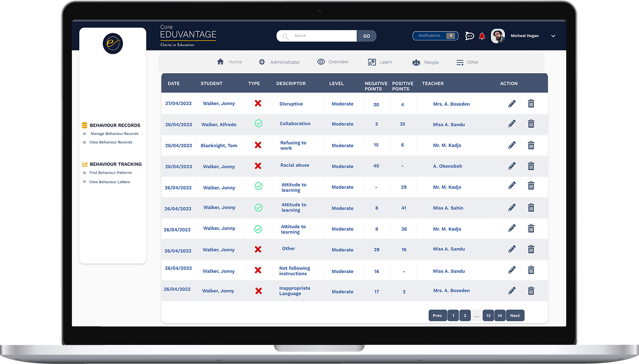Go to page 14 in pagination
The height and width of the screenshot is (364, 639).
tap(500, 315)
